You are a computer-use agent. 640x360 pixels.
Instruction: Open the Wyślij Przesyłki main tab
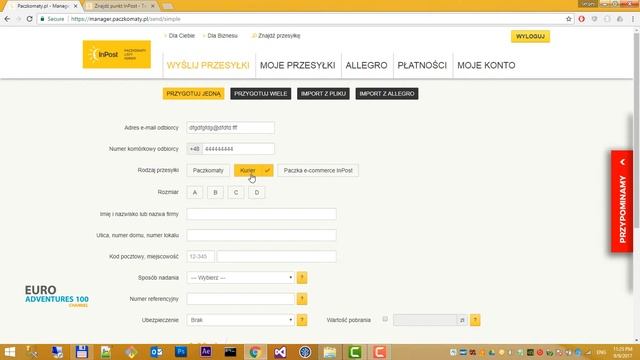coord(208,65)
